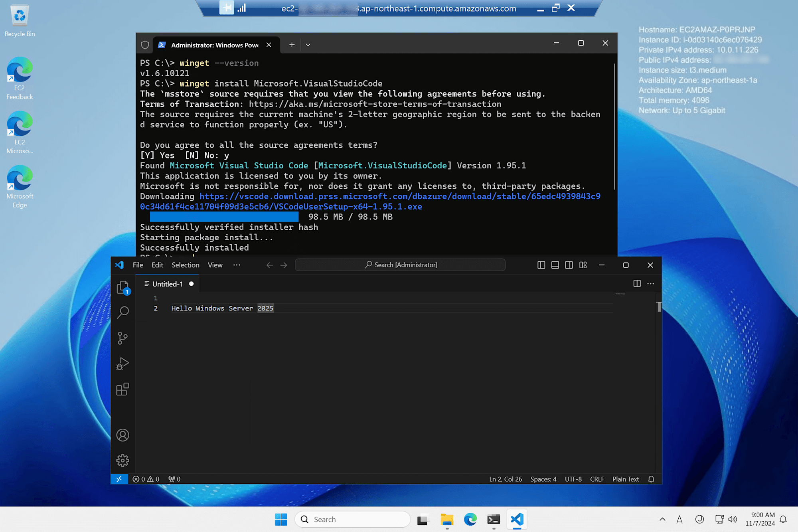The image size is (798, 532).
Task: Click the taskbar Search box
Action: (x=353, y=519)
